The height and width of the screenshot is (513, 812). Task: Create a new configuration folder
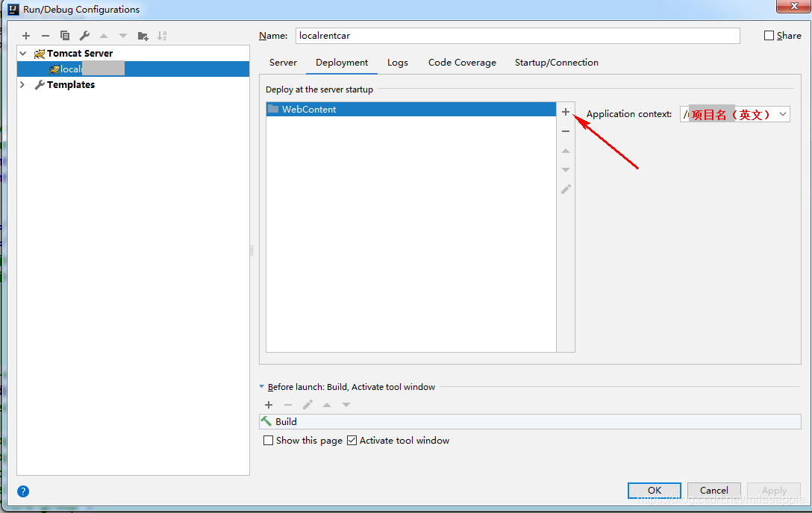(x=143, y=36)
